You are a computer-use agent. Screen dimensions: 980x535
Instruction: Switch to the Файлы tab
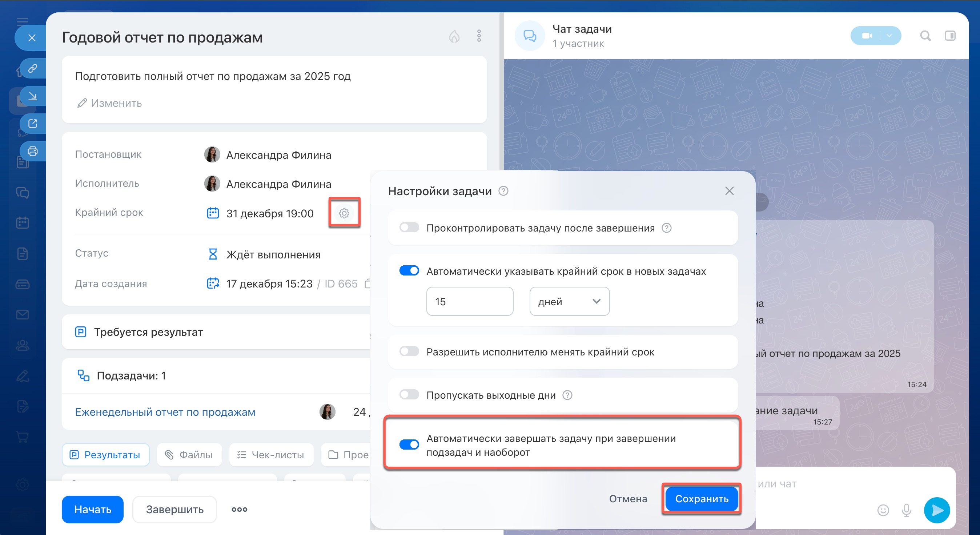(x=189, y=455)
